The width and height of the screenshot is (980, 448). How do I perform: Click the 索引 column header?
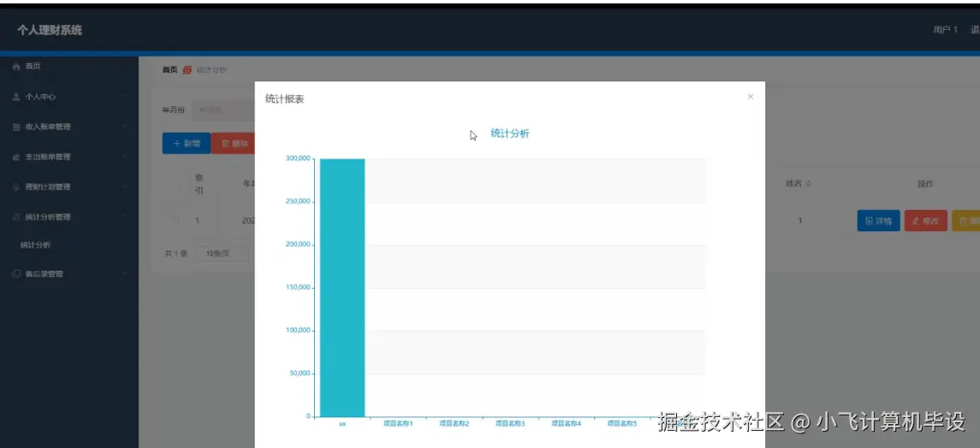coord(199,184)
